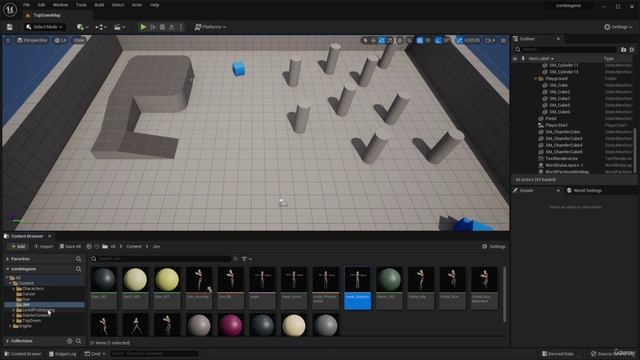Activate the scale tool in viewport

(389, 40)
